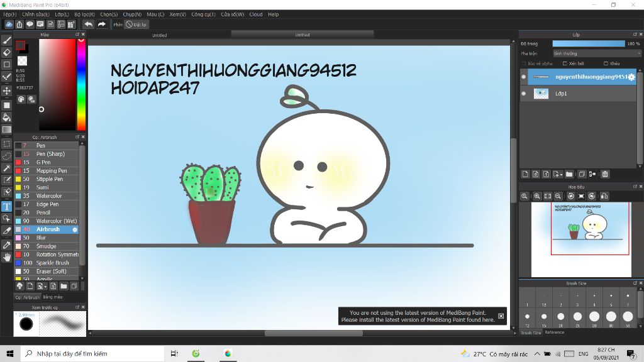Select the Watercolor (Wet) brush

pos(47,221)
